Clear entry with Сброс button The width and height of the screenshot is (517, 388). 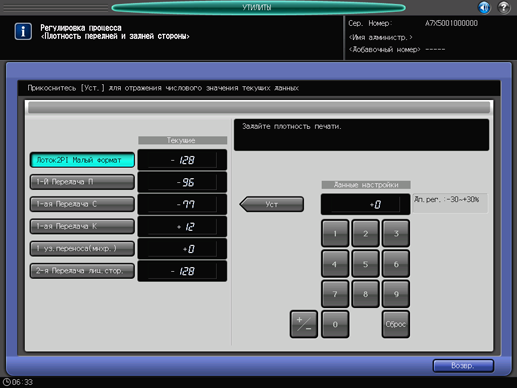(x=396, y=324)
